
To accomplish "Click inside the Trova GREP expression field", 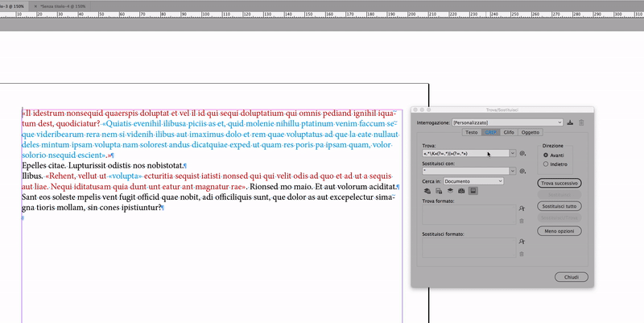I will coord(466,153).
